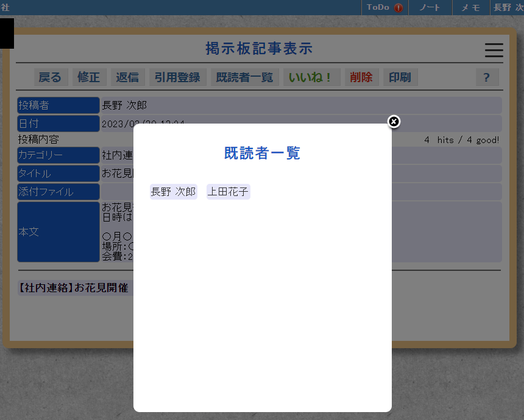Delete the article with the 削除 button
The image size is (524, 420).
361,77
